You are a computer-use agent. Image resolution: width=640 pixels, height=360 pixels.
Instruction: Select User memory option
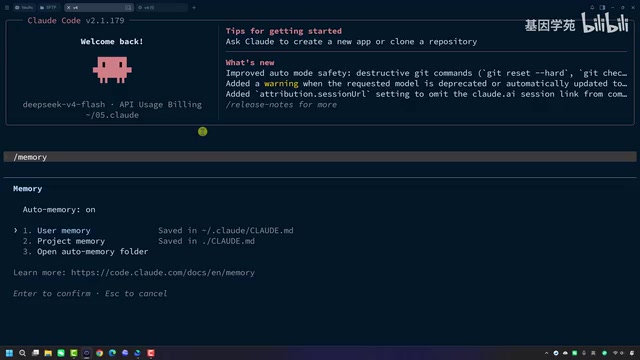coord(64,231)
